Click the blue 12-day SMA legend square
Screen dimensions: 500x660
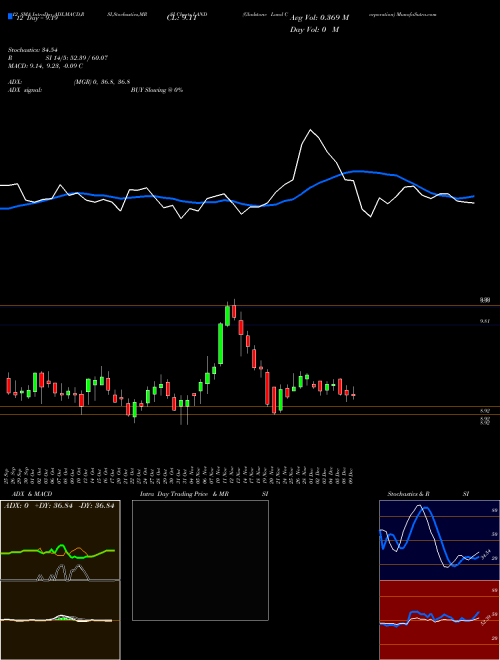pos(11,17)
